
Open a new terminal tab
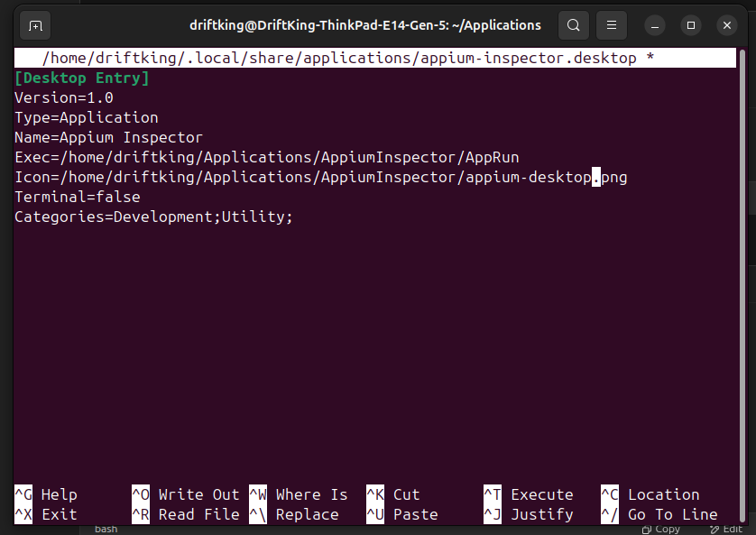point(35,25)
